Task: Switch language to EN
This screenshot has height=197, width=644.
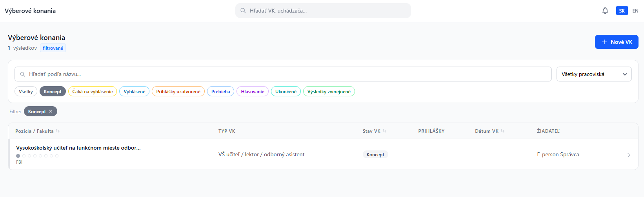Action: click(x=635, y=11)
